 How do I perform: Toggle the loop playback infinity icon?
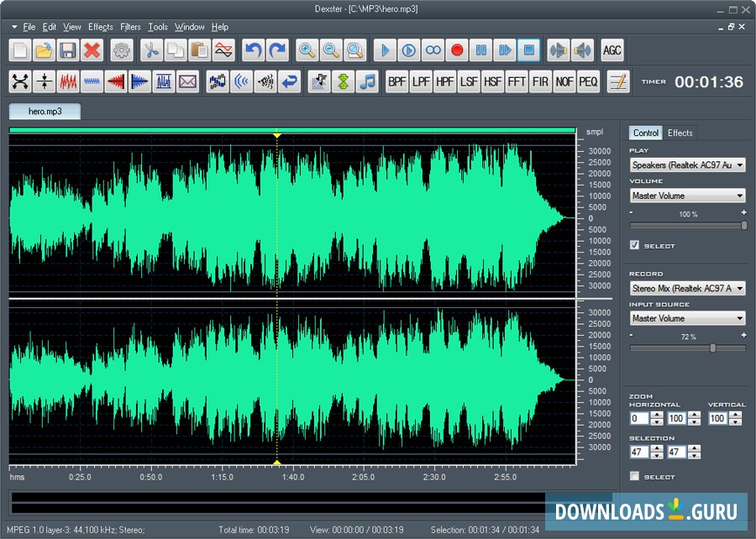pyautogui.click(x=433, y=50)
